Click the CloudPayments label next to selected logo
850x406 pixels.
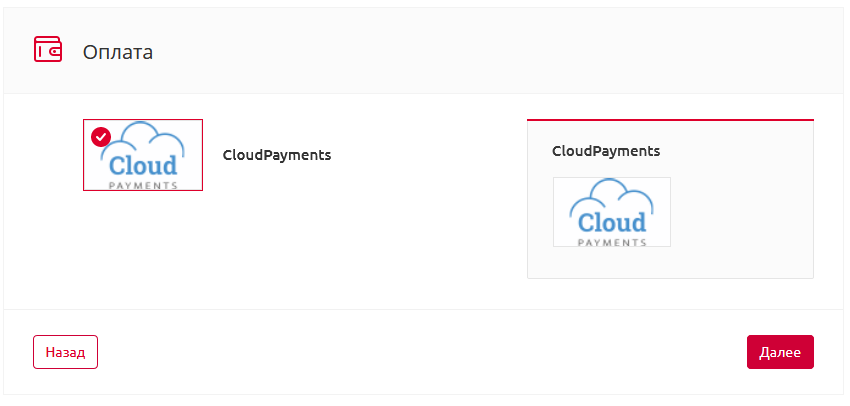pyautogui.click(x=277, y=155)
